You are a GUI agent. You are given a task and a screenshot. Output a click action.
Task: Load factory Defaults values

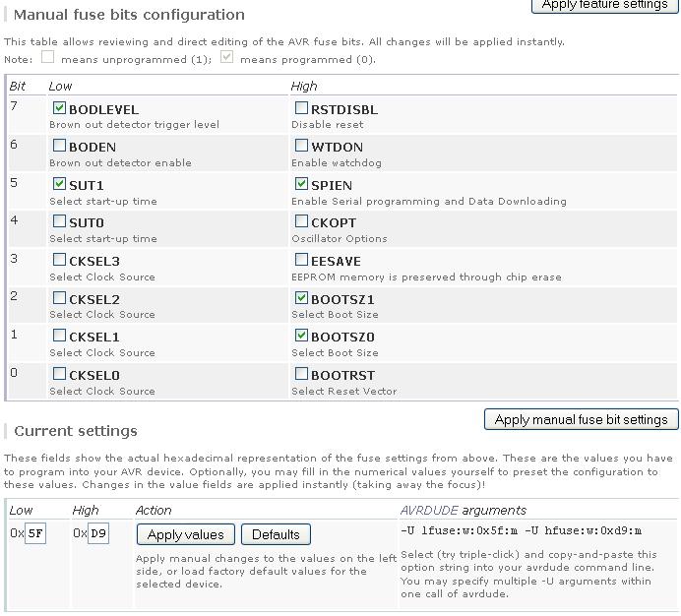[x=276, y=534]
